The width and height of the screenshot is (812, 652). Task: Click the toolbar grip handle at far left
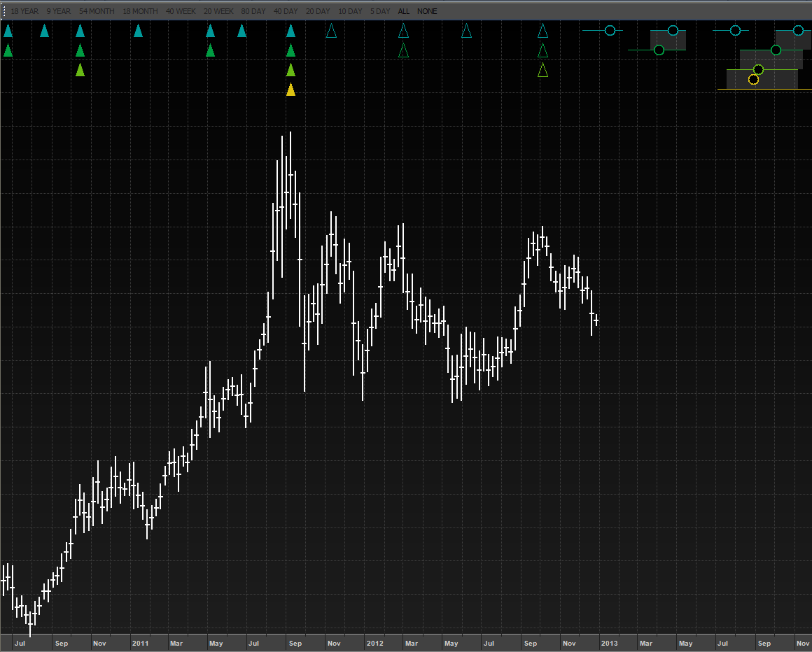coord(4,11)
